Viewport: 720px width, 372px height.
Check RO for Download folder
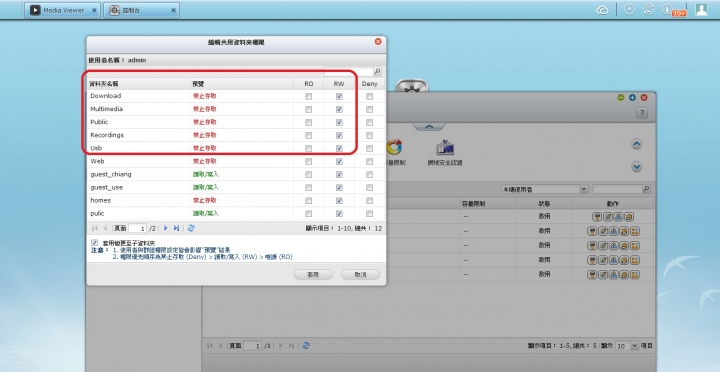pos(308,96)
